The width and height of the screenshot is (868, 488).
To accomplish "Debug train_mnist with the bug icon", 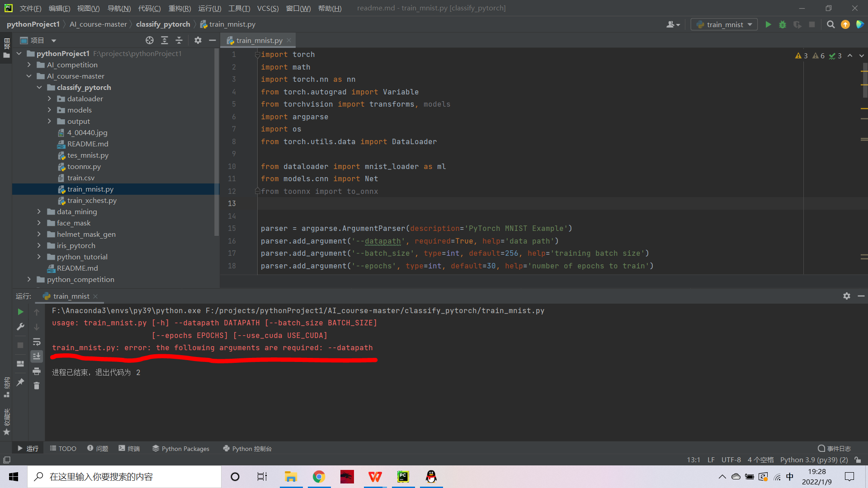I will (x=782, y=24).
